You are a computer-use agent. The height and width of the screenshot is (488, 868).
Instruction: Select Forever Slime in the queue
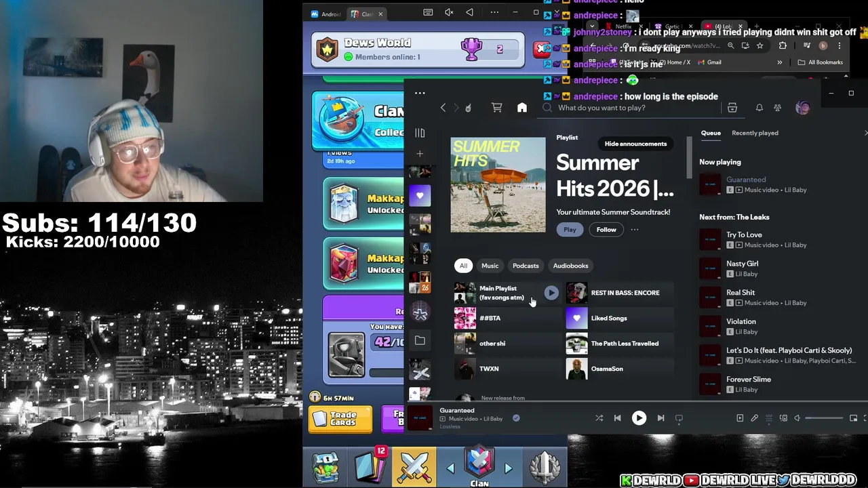(x=780, y=384)
